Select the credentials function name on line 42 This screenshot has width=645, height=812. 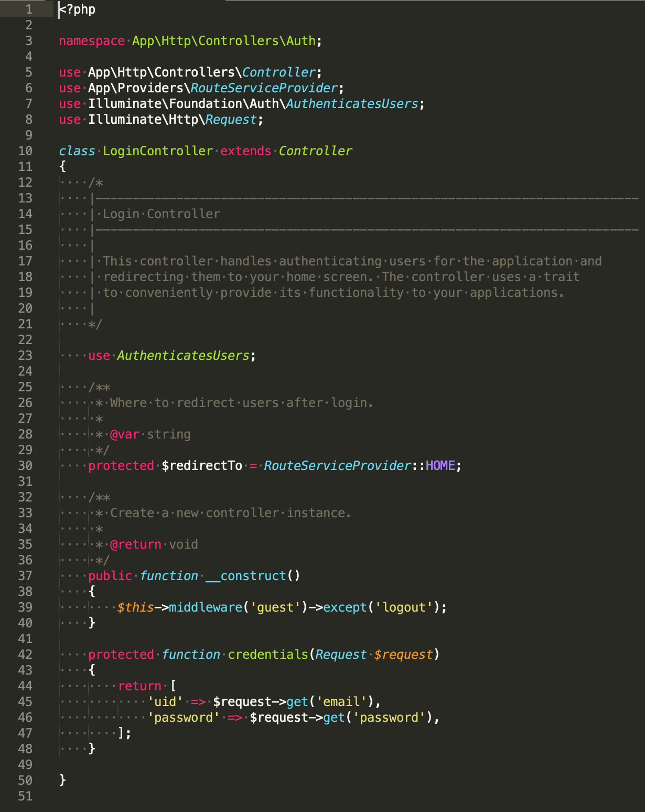coord(267,654)
